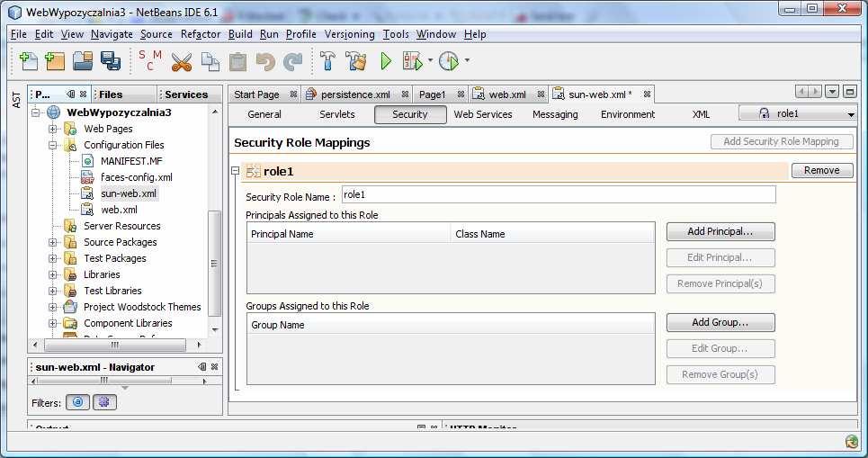Viewport: 868px width, 458px height.
Task: Collapse the role1 section
Action: point(236,171)
